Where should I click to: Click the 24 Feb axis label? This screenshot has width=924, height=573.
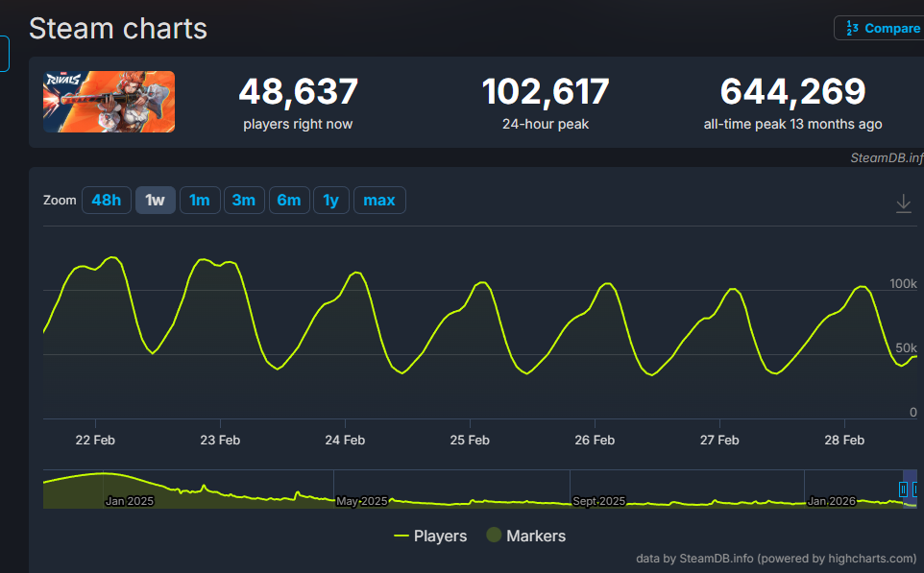click(x=345, y=440)
